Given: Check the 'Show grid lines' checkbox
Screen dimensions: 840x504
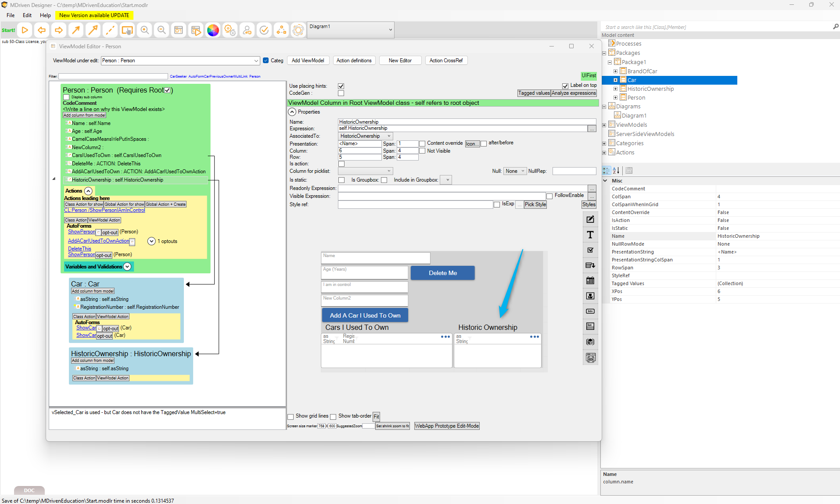Looking at the screenshot, I should point(291,417).
